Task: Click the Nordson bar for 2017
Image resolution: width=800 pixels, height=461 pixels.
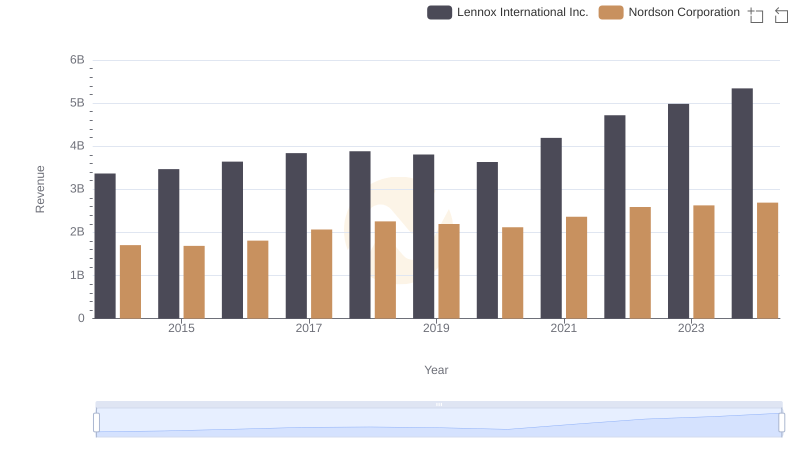Action: click(321, 274)
